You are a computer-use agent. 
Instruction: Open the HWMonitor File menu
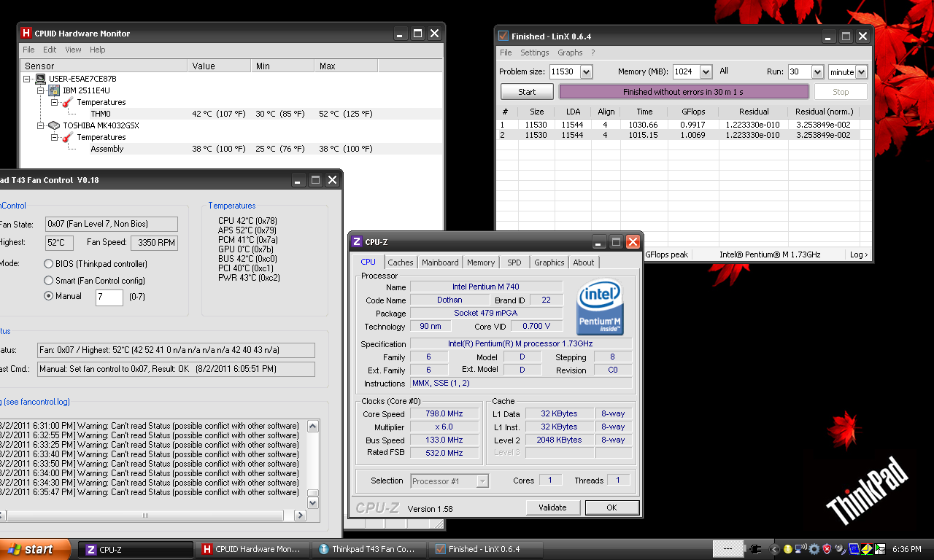[x=28, y=50]
